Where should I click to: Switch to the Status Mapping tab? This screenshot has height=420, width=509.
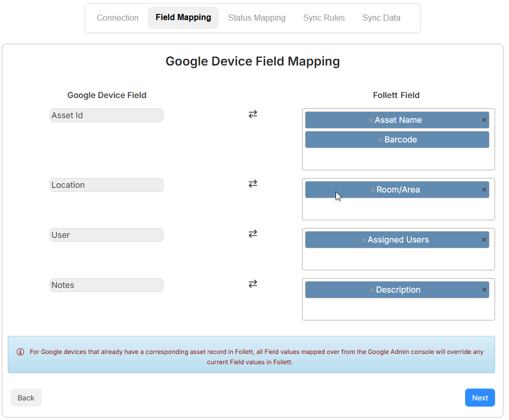click(x=257, y=18)
